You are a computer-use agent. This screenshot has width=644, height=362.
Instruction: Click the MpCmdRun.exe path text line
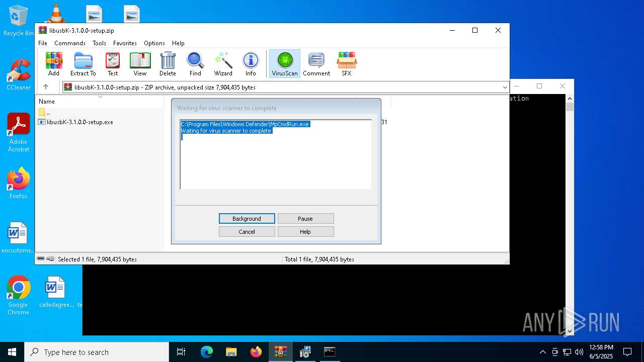click(245, 124)
